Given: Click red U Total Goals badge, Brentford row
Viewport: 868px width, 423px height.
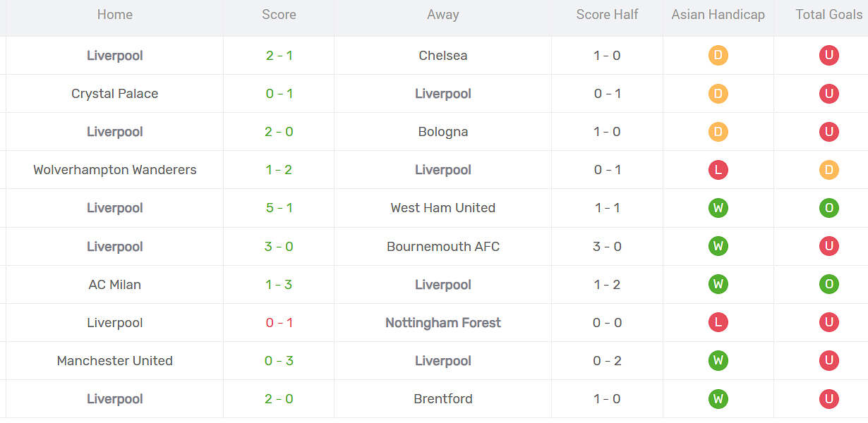Looking at the screenshot, I should (x=828, y=398).
